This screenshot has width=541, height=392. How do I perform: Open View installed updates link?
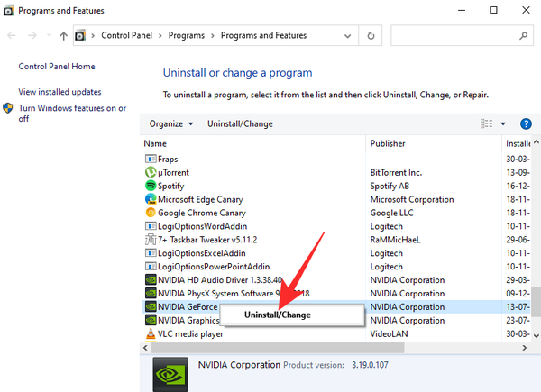pyautogui.click(x=60, y=92)
